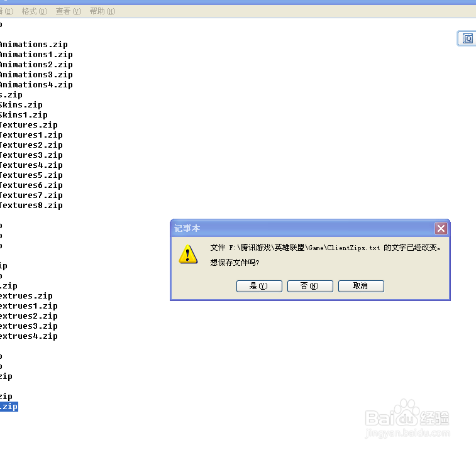
Task: Click the line Textures8.zip
Action: point(31,206)
